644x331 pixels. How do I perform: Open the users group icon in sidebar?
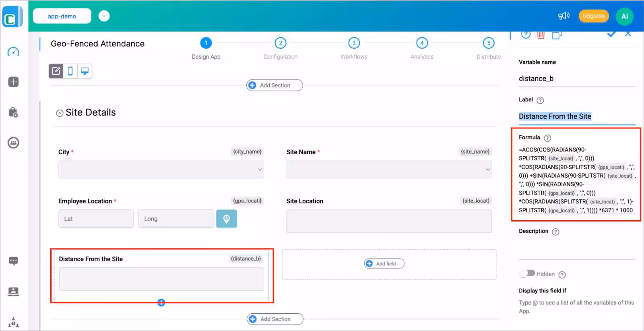tap(13, 143)
